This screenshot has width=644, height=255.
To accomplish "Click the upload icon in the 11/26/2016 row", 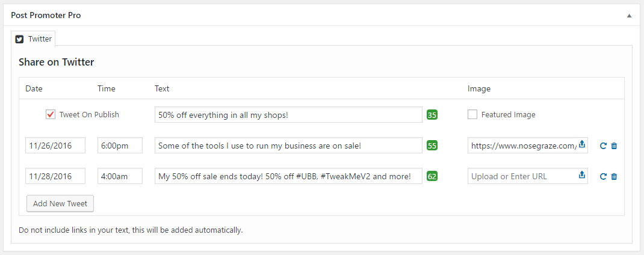I will (582, 145).
